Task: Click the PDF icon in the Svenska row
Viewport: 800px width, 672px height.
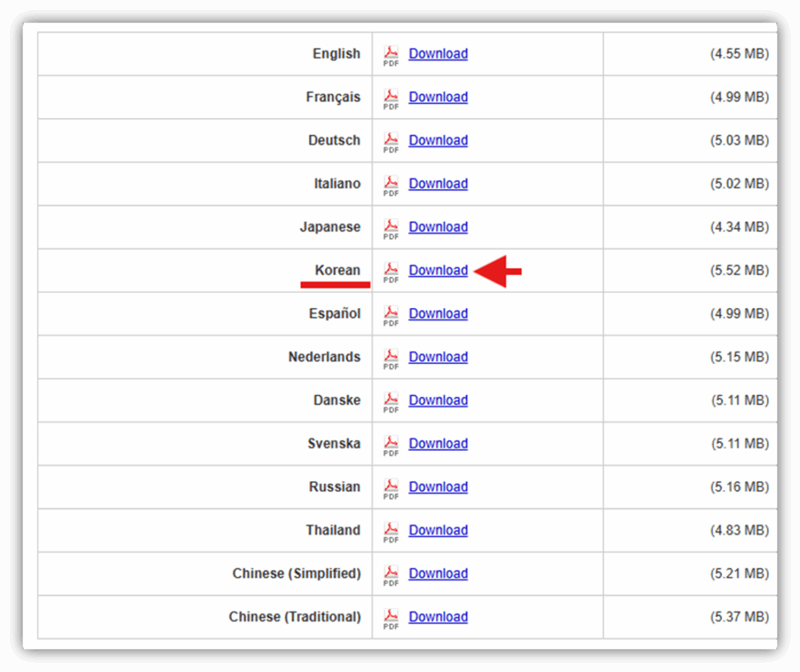Action: point(391,445)
